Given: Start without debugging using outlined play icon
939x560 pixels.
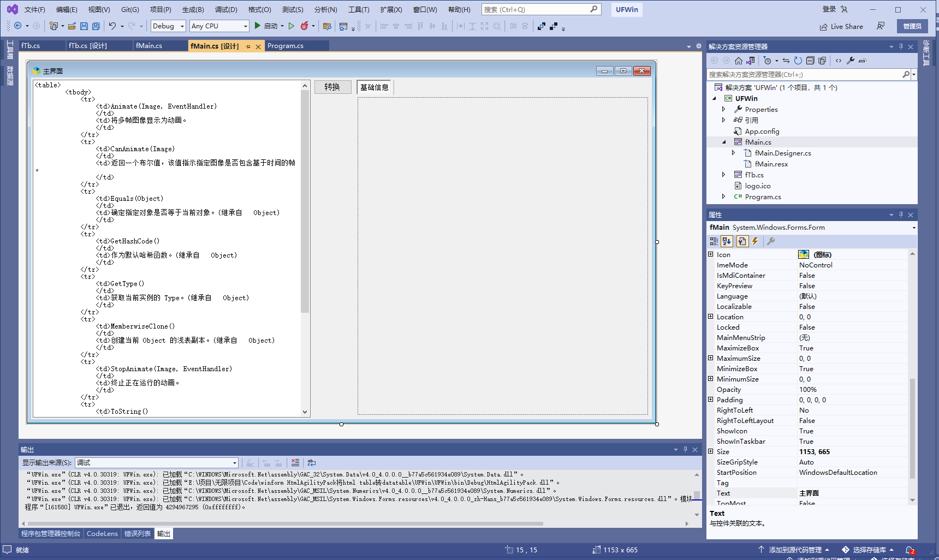Looking at the screenshot, I should pos(292,26).
